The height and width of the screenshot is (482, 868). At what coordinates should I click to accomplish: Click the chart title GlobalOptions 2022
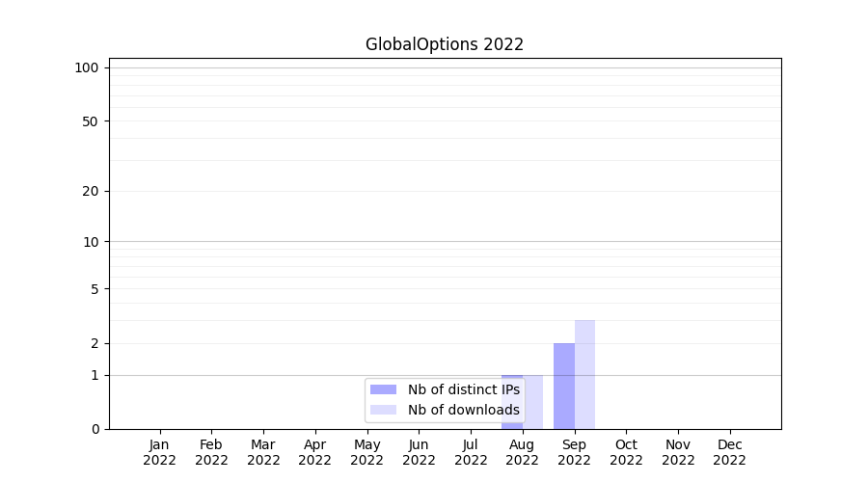coord(445,44)
